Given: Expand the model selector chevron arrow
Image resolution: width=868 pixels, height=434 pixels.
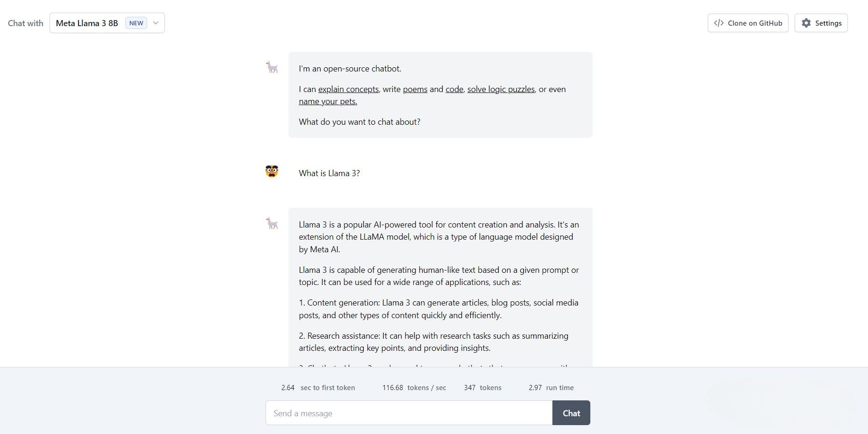Looking at the screenshot, I should (x=156, y=23).
